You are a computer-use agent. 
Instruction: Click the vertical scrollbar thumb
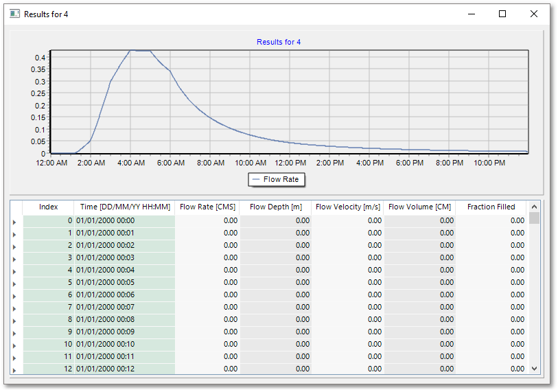point(534,218)
